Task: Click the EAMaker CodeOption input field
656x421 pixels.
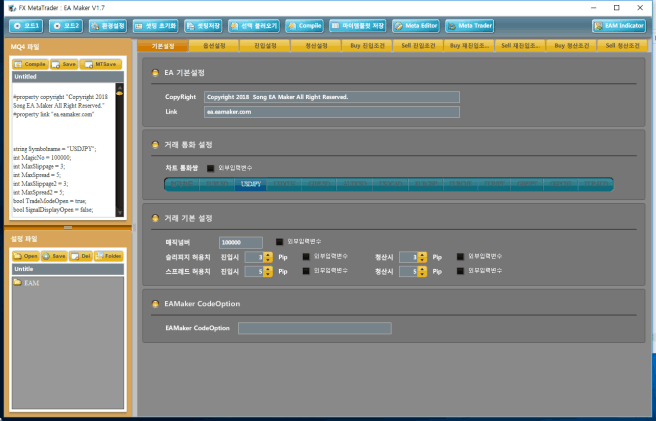Action: click(x=313, y=328)
